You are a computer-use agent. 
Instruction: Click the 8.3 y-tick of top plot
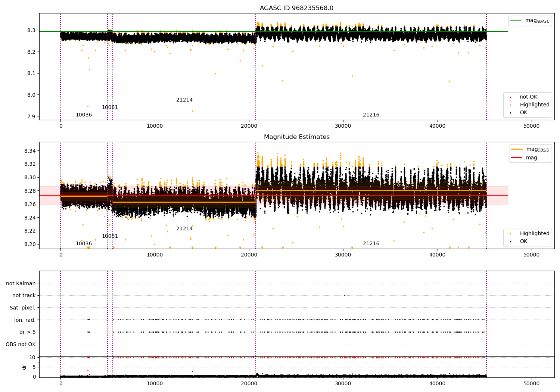(x=31, y=30)
